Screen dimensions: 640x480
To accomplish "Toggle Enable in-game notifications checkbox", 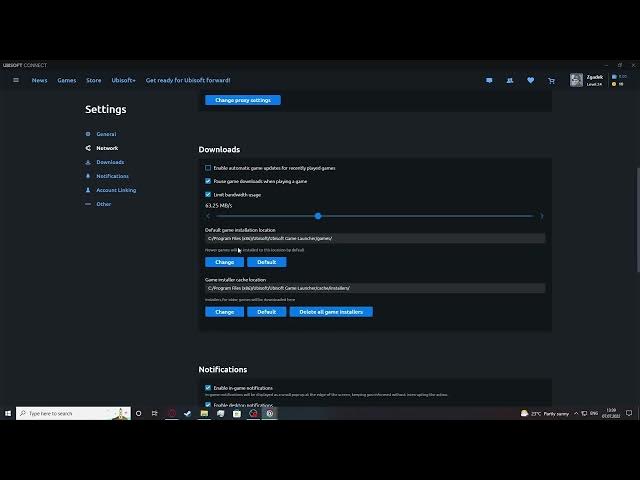I will pos(208,387).
